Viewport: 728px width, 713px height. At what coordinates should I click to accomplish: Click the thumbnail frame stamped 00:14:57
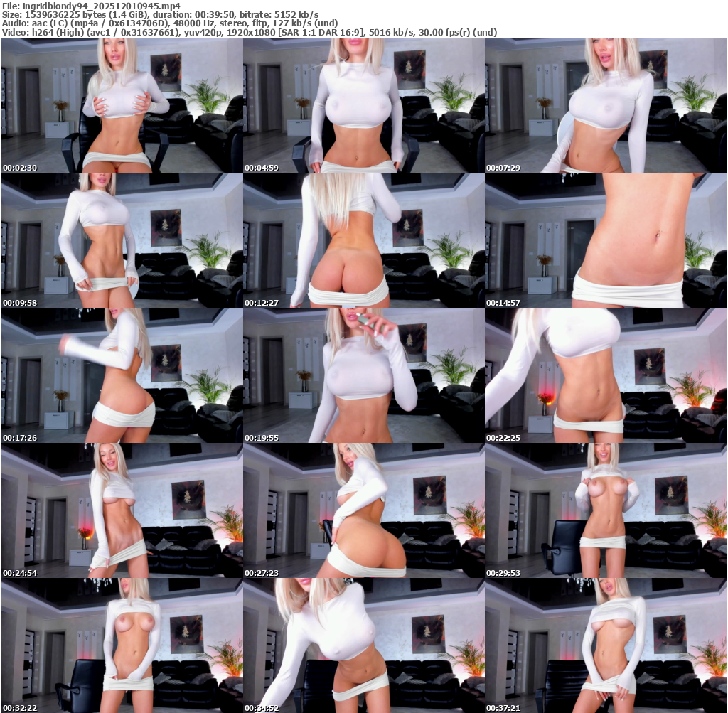(x=606, y=240)
